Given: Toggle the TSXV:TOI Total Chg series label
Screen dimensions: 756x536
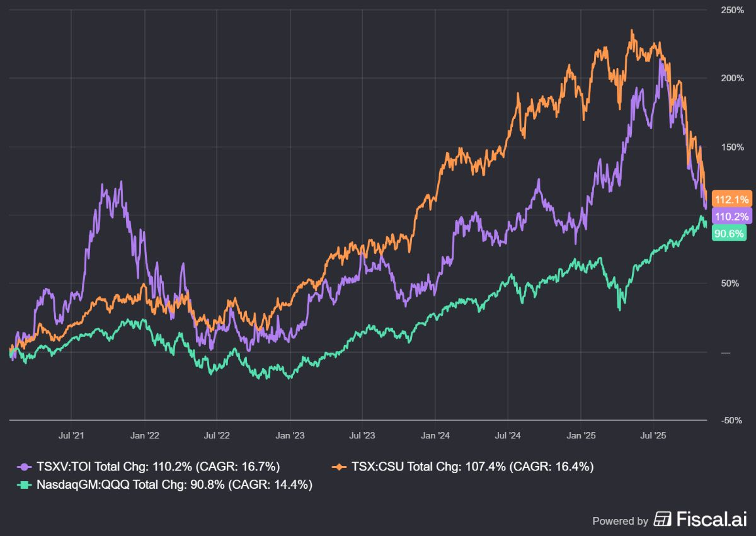Looking at the screenshot, I should (x=157, y=467).
